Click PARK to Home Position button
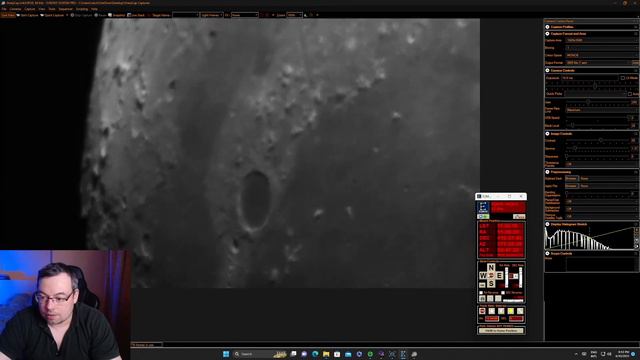This screenshot has height=360, width=640. click(x=501, y=331)
